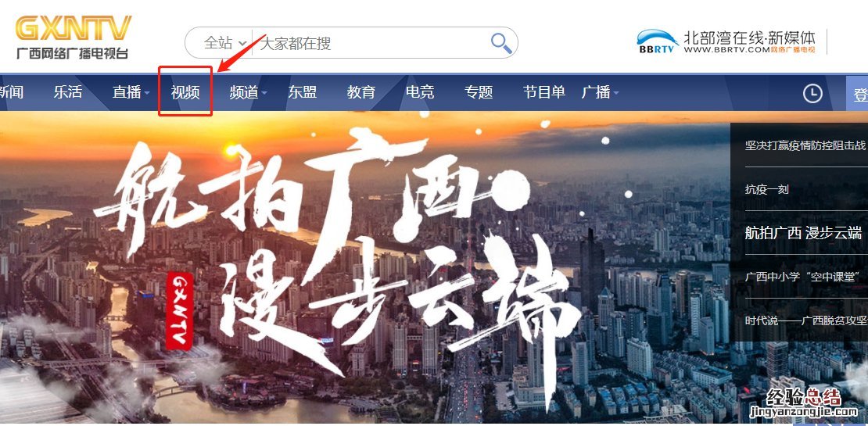868x426 pixels.
Task: Go to the 教育 section
Action: pos(361,92)
